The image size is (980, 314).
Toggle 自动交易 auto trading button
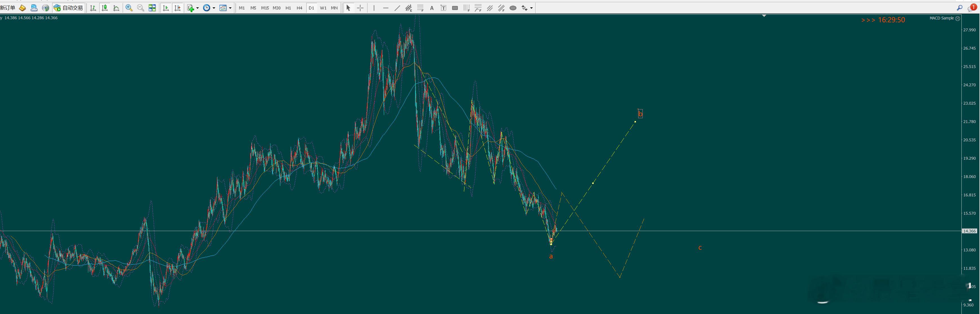click(69, 8)
